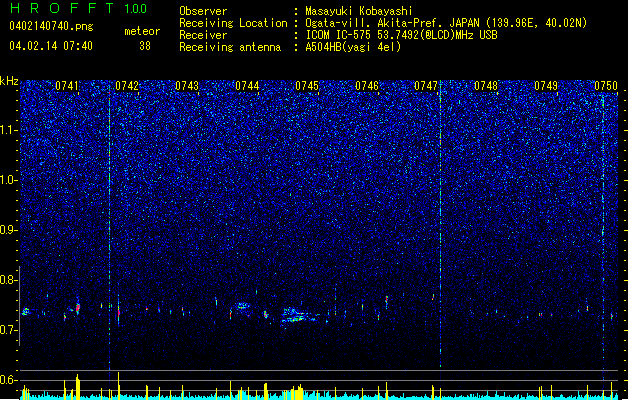Click the observer name Masayuki Kobayashi
This screenshot has width=629, height=400.
pos(359,11)
